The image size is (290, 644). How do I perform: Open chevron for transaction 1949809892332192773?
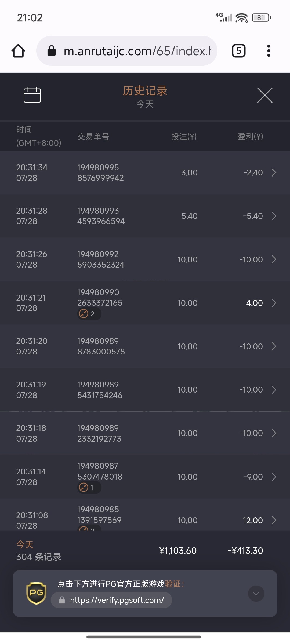(274, 433)
